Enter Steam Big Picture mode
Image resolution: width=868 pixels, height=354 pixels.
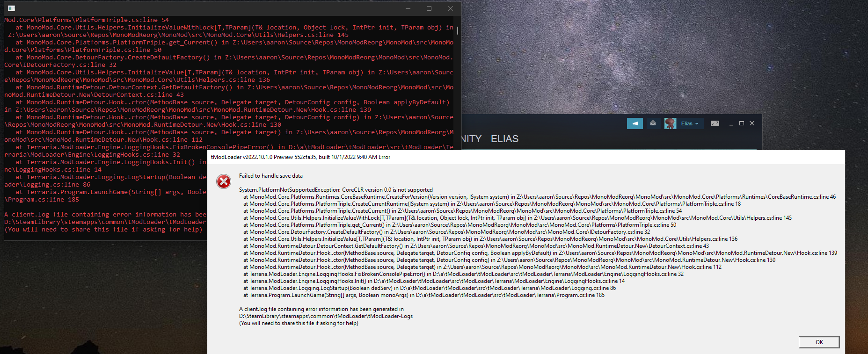pos(715,123)
